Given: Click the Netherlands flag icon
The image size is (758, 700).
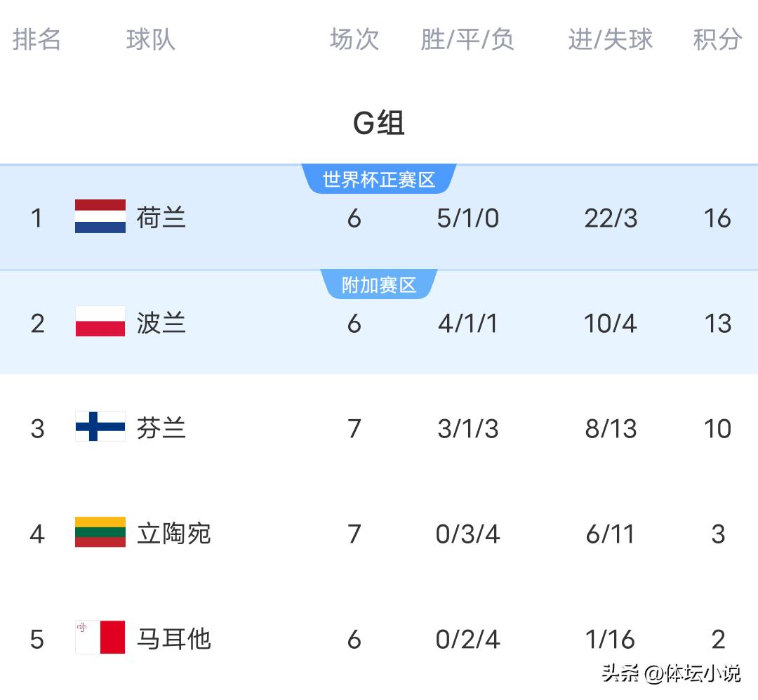Looking at the screenshot, I should [100, 216].
